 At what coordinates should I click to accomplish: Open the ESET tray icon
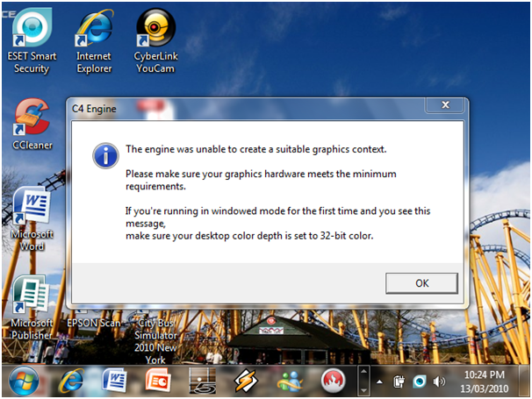pos(420,381)
